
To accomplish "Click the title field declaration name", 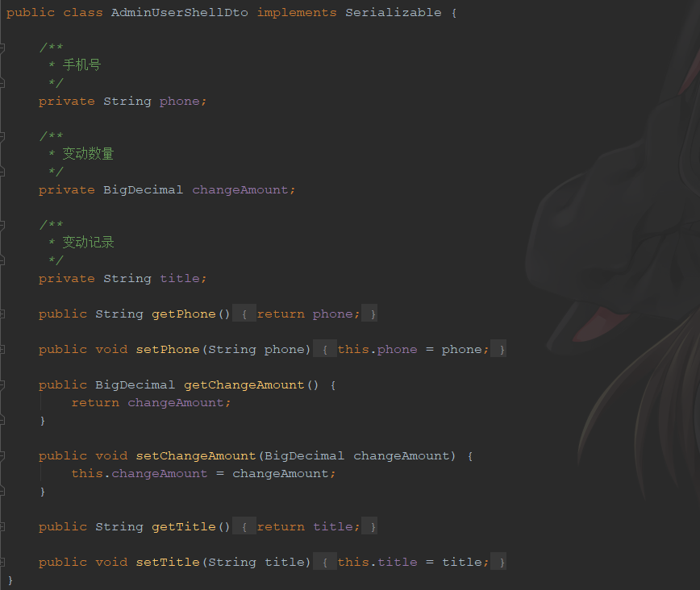I will [180, 279].
